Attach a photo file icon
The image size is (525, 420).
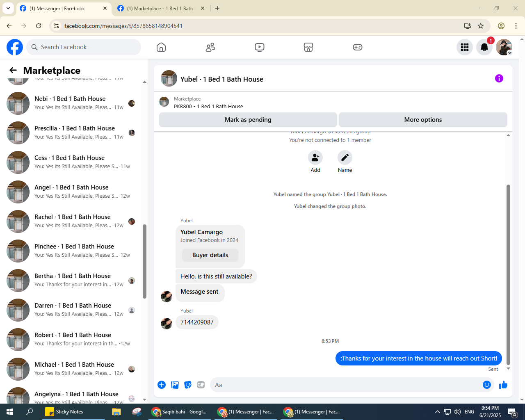pos(175,385)
